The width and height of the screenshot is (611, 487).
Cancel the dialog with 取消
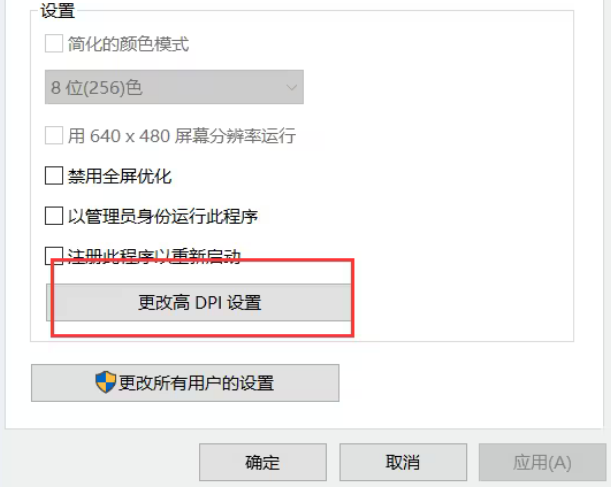(403, 462)
